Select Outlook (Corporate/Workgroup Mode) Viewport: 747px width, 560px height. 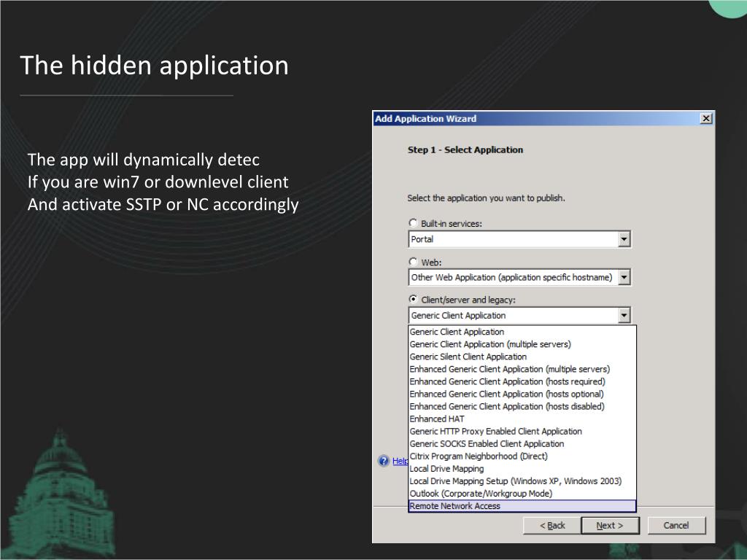point(522,494)
